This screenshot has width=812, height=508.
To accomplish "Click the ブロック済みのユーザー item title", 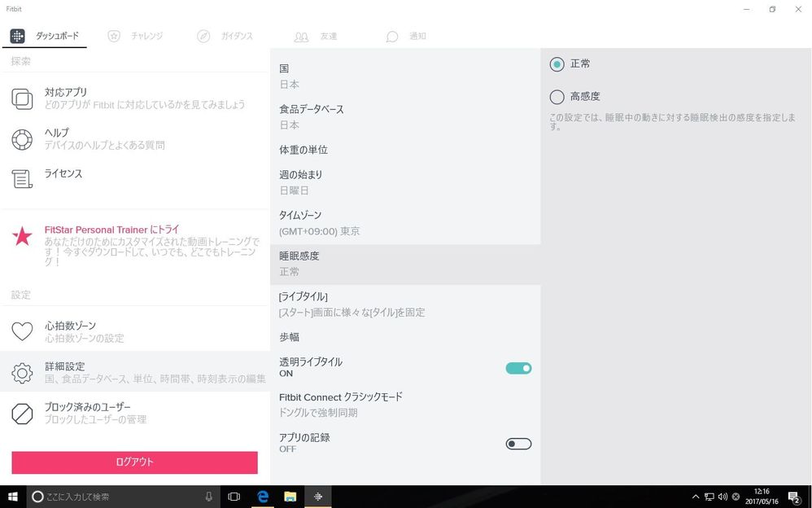I will [x=88, y=407].
